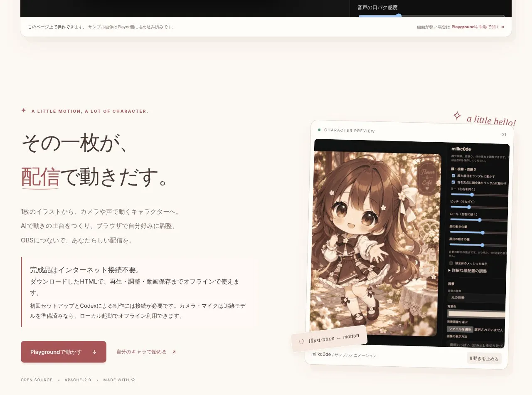Click the highlighted word 配信 in the headline
This screenshot has height=395, width=532.
pyautogui.click(x=40, y=177)
